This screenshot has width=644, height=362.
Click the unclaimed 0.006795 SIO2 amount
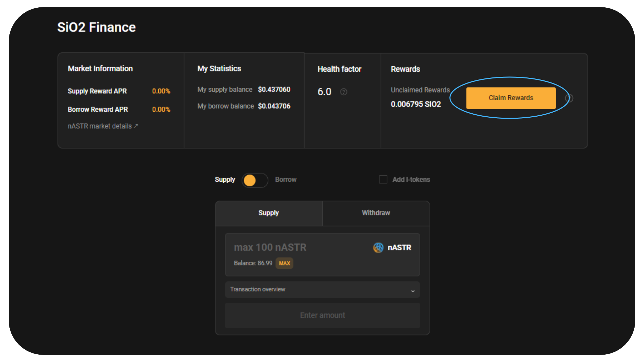416,104
